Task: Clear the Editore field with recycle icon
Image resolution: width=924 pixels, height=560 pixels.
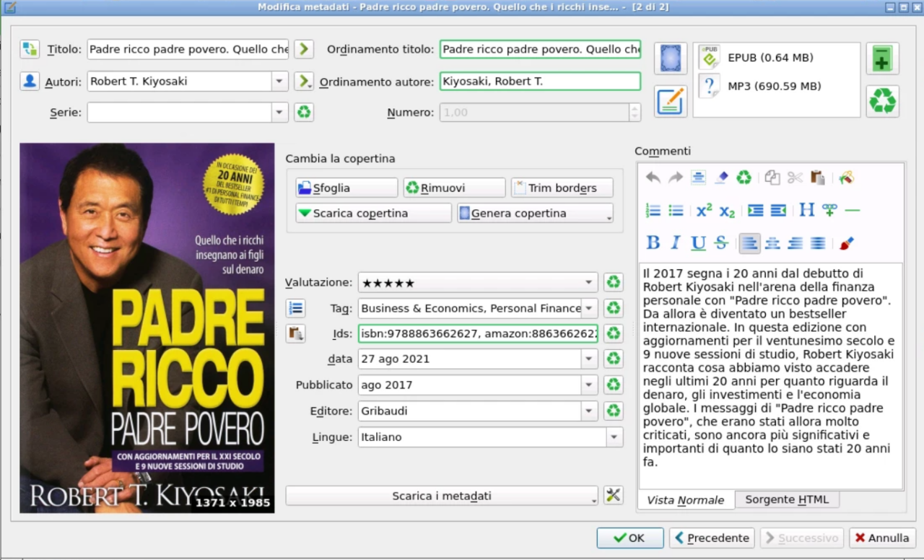Action: tap(613, 411)
